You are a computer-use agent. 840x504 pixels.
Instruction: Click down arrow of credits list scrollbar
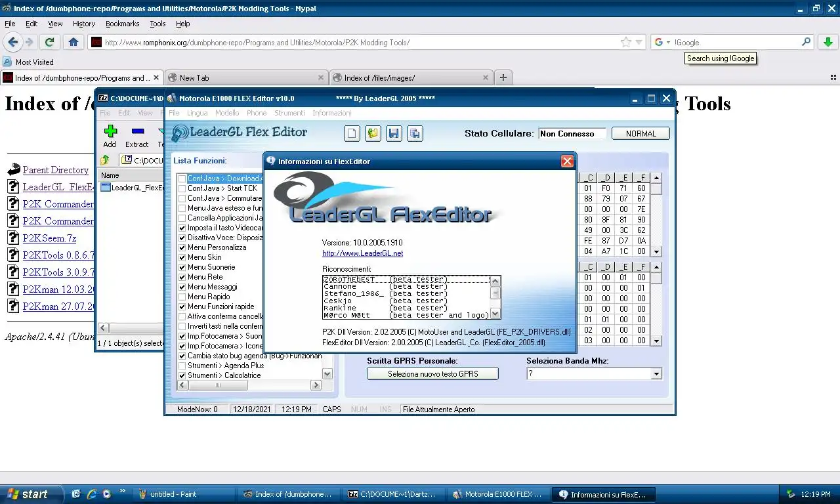(495, 314)
